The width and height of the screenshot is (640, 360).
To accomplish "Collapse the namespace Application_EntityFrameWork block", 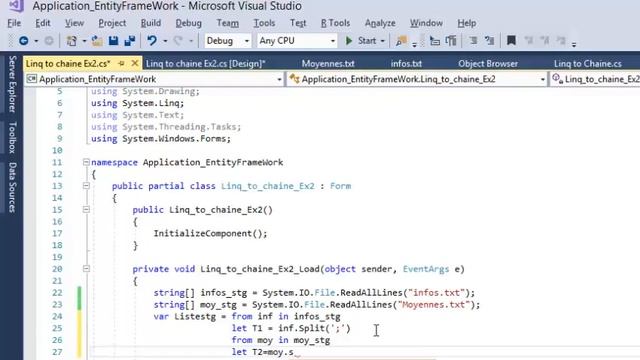I will [86, 162].
